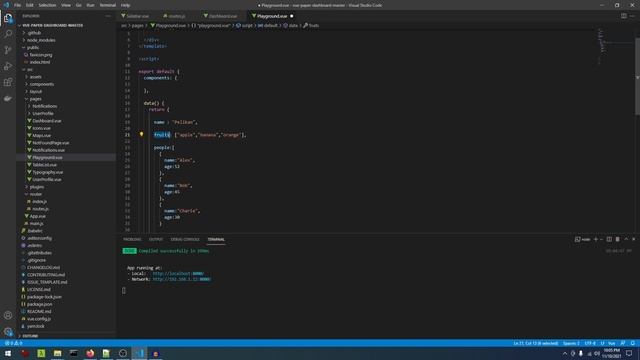This screenshot has width=640, height=360.
Task: Expand the plugins folder
Action: click(x=67, y=187)
